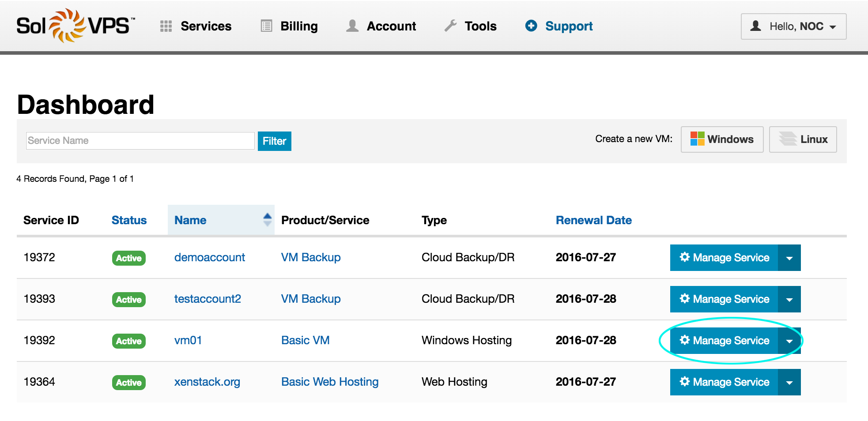This screenshot has height=421, width=868.
Task: Open the Services menu
Action: click(205, 26)
